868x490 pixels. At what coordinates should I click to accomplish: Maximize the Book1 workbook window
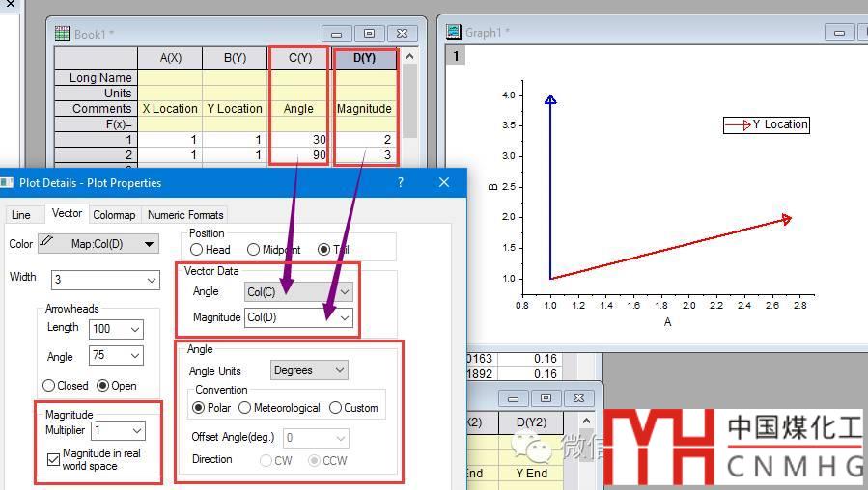pos(369,34)
